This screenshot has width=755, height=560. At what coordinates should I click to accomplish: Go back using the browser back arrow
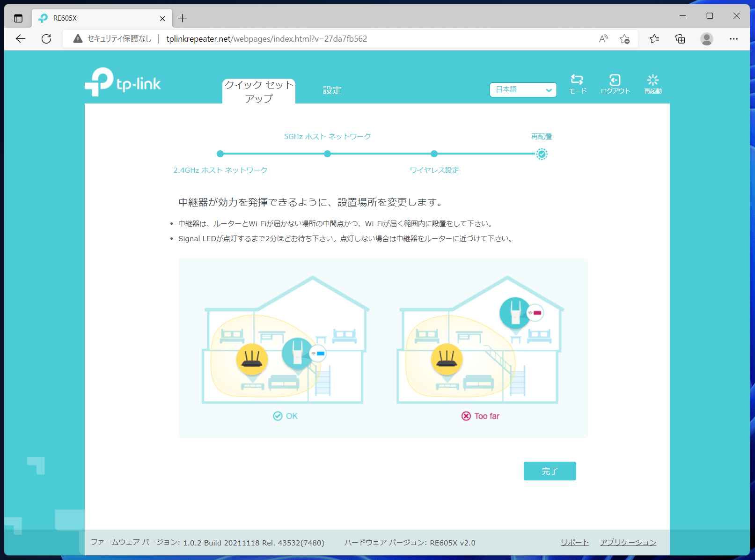click(x=21, y=39)
